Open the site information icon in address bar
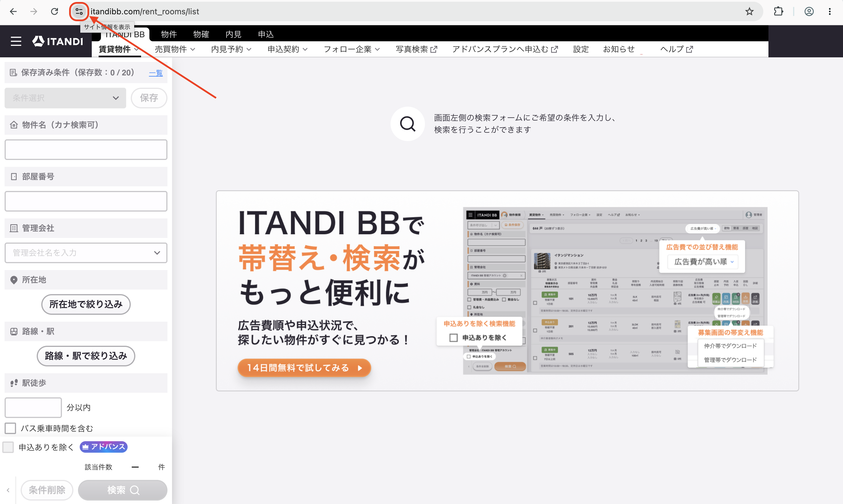This screenshot has width=843, height=504. 79,11
